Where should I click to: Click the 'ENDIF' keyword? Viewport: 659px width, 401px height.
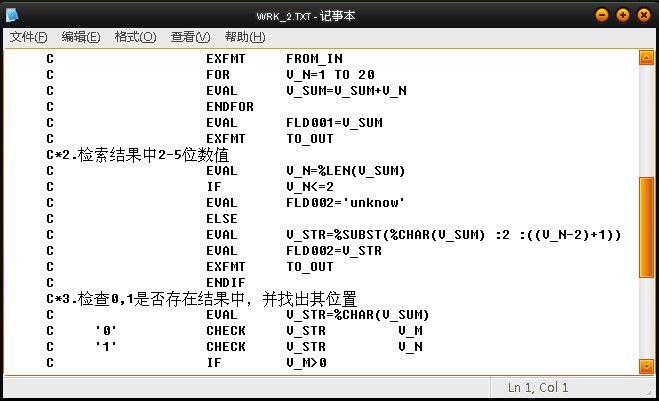coord(226,283)
